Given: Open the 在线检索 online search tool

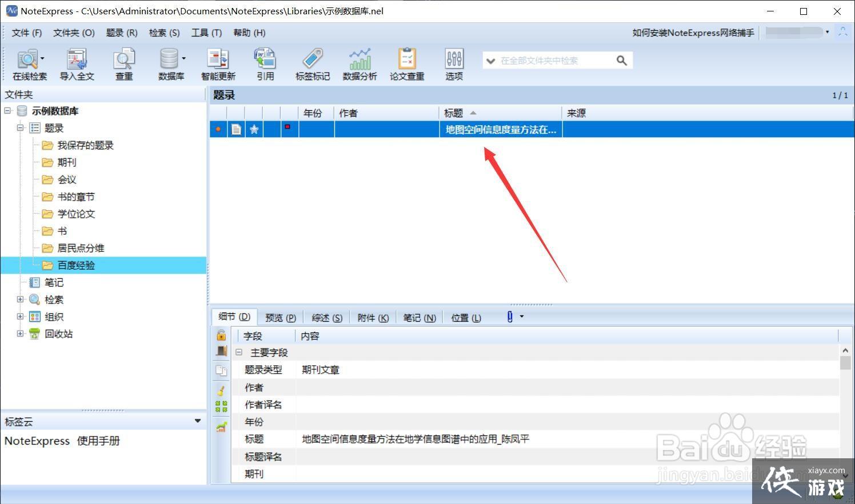Looking at the screenshot, I should (x=29, y=64).
